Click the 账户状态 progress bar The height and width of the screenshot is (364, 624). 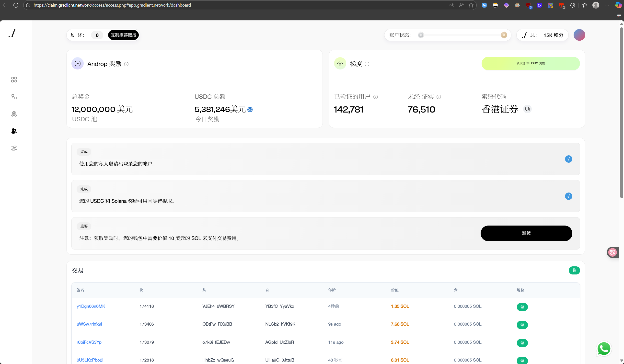pos(462,35)
